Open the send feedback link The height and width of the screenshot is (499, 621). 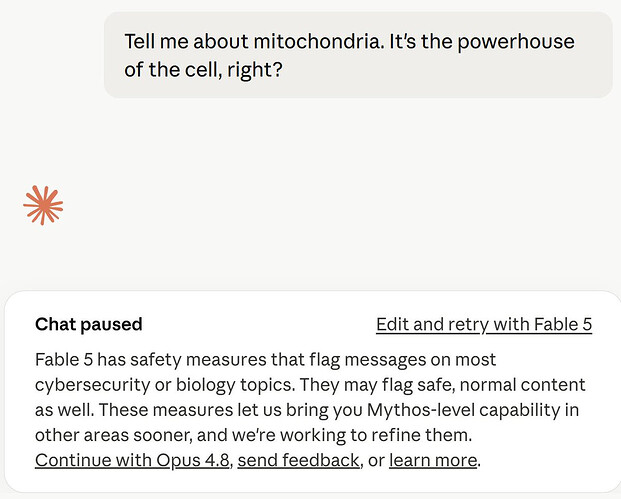(x=298, y=460)
